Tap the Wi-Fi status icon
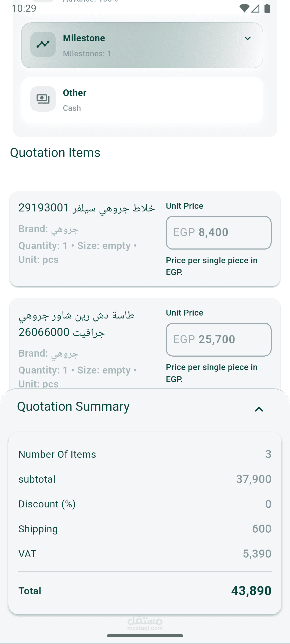 point(244,8)
